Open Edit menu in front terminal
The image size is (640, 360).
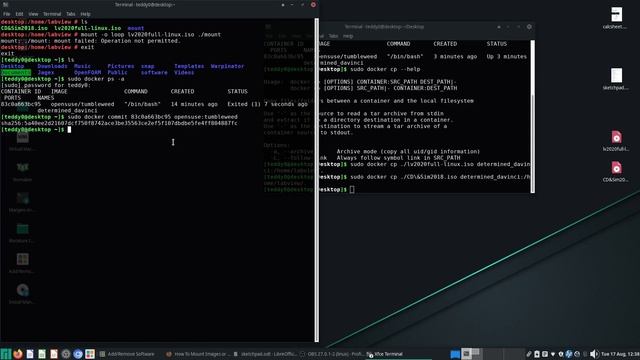pyautogui.click(x=19, y=14)
